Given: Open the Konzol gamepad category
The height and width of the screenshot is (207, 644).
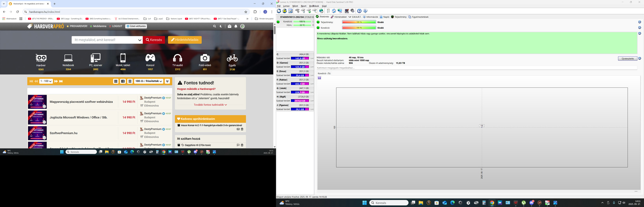Looking at the screenshot, I should point(150,58).
